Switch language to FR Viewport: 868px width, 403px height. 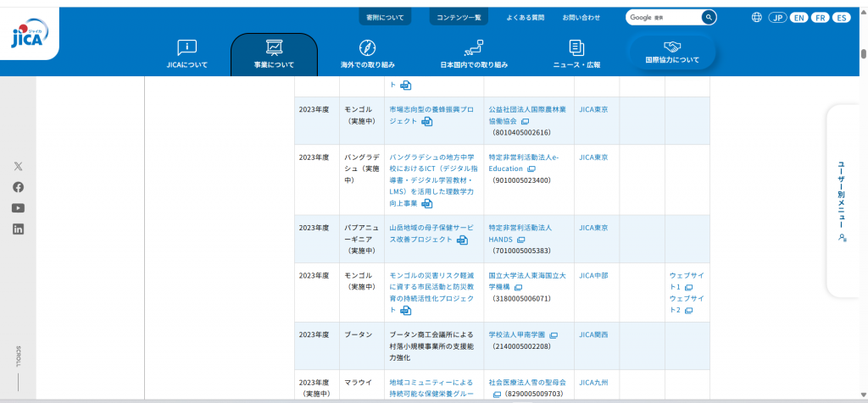tap(820, 18)
